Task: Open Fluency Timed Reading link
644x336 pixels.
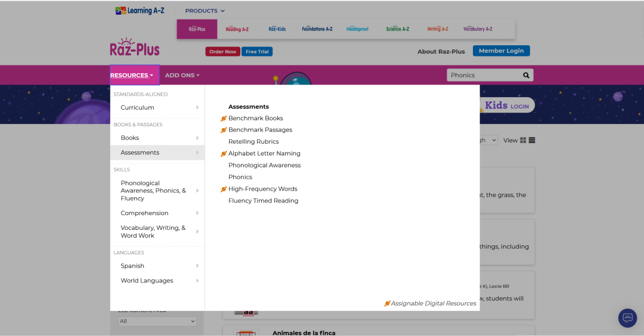Action: click(264, 201)
